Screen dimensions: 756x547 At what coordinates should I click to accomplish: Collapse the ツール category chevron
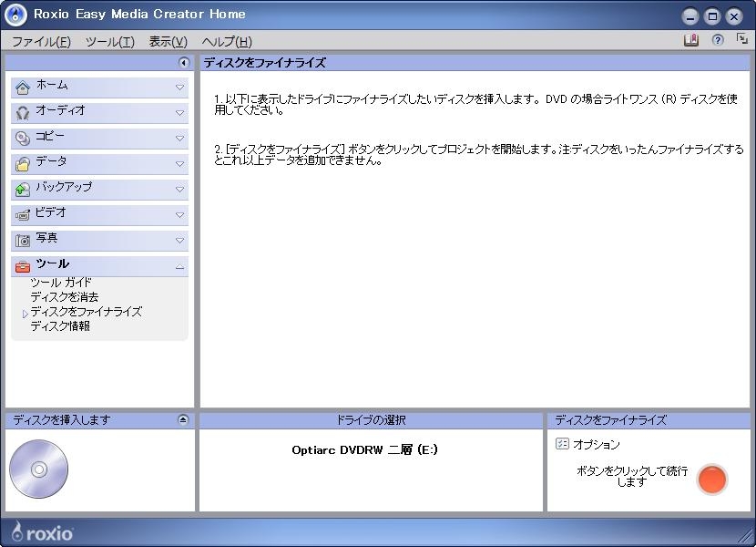point(179,266)
